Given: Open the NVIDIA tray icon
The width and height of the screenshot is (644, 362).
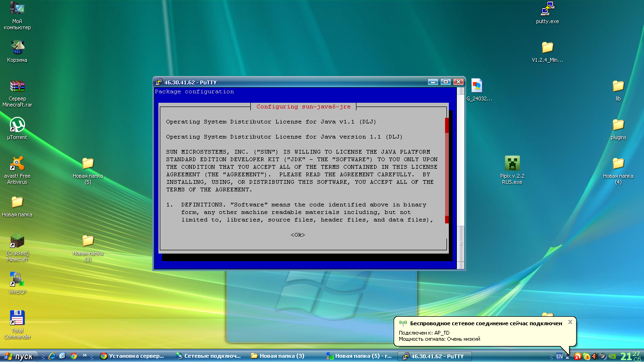Looking at the screenshot, I should pos(612,356).
